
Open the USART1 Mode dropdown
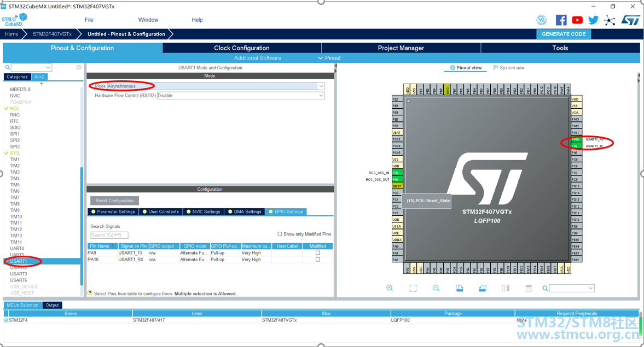click(321, 86)
